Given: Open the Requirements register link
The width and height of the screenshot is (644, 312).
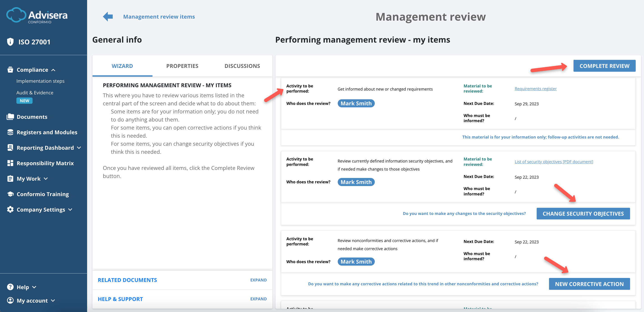Looking at the screenshot, I should (536, 88).
